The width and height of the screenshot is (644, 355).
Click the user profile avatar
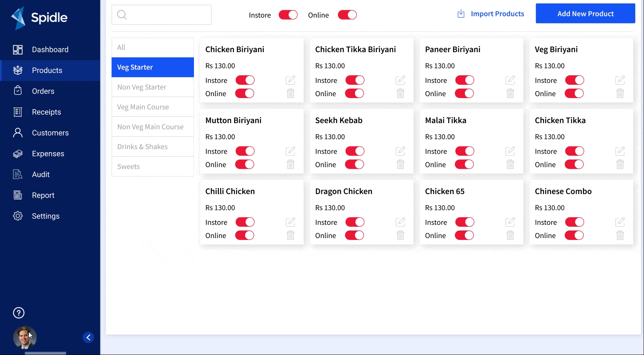pyautogui.click(x=25, y=337)
